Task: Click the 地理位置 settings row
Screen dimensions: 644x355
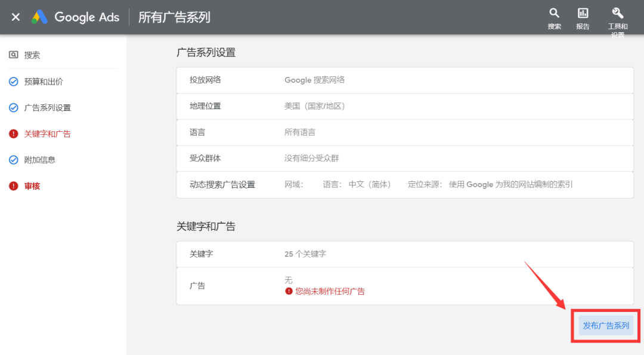Action: coord(405,105)
